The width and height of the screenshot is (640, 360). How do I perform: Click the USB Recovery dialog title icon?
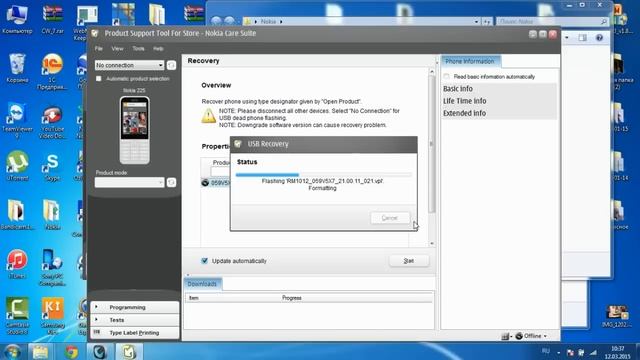point(238,144)
